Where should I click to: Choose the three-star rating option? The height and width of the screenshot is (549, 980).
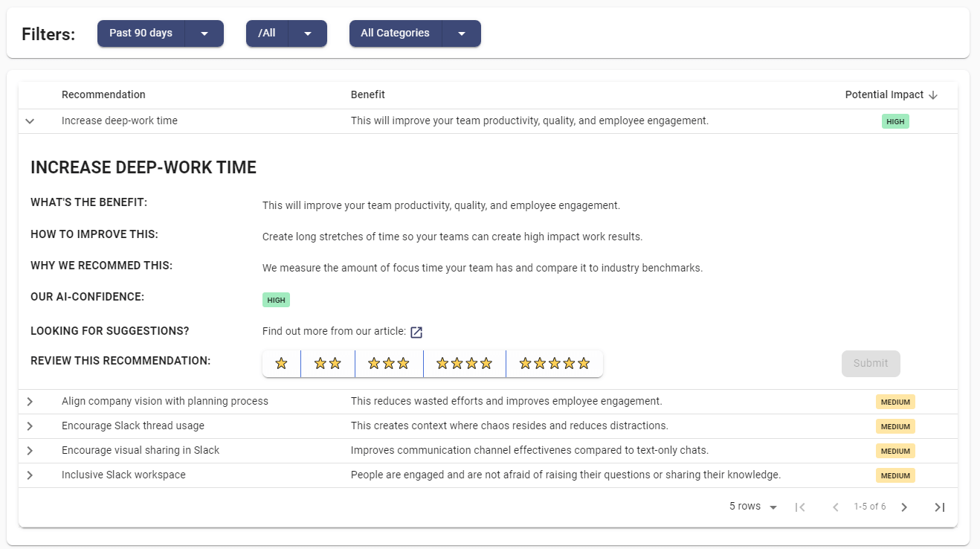[x=388, y=363]
